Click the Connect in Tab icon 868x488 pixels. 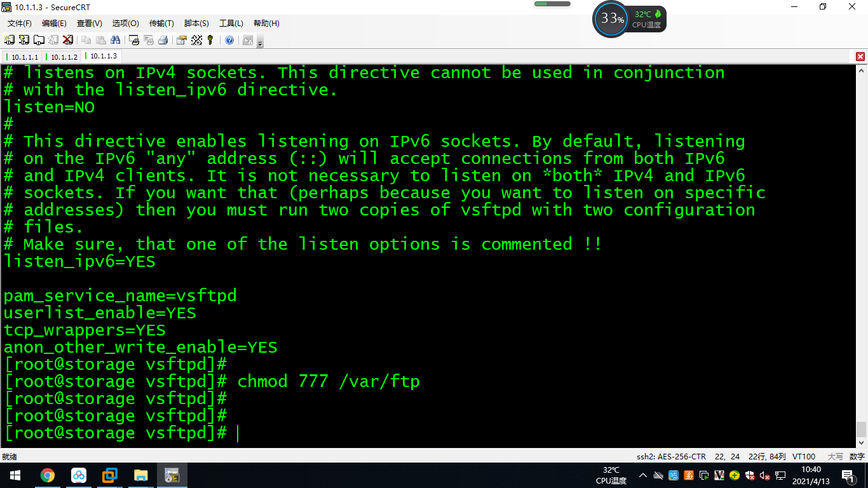click(39, 40)
